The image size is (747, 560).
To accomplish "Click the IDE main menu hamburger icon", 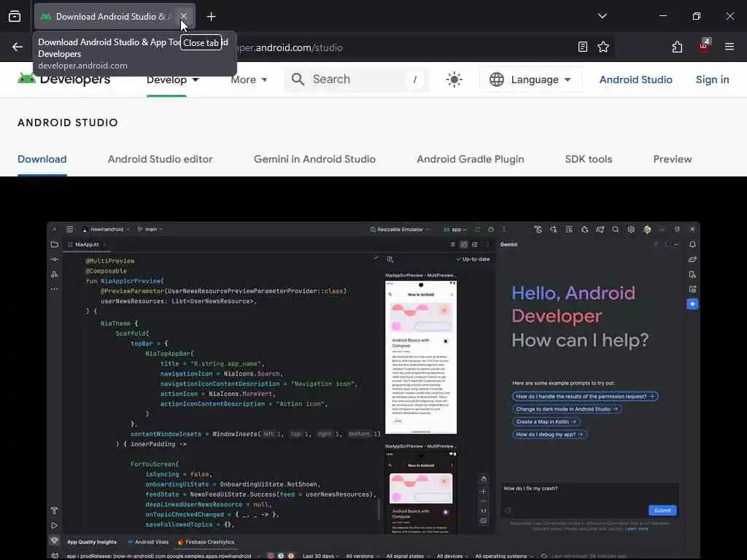I will pos(69,229).
